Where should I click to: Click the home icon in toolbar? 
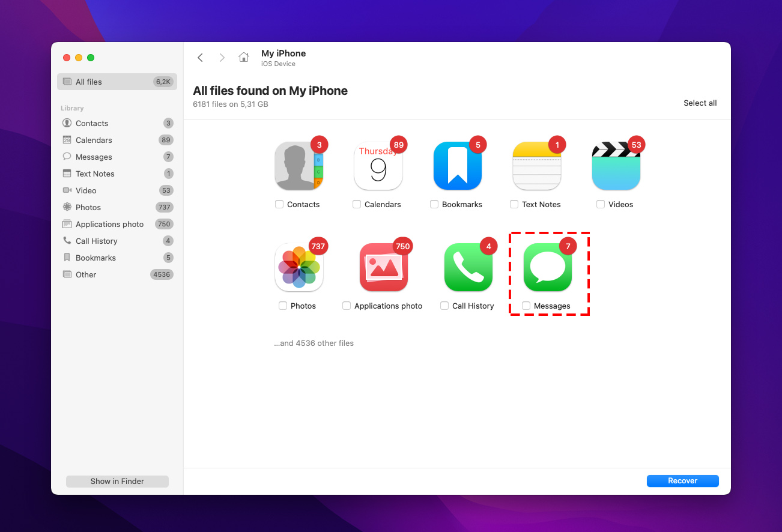[x=243, y=57]
